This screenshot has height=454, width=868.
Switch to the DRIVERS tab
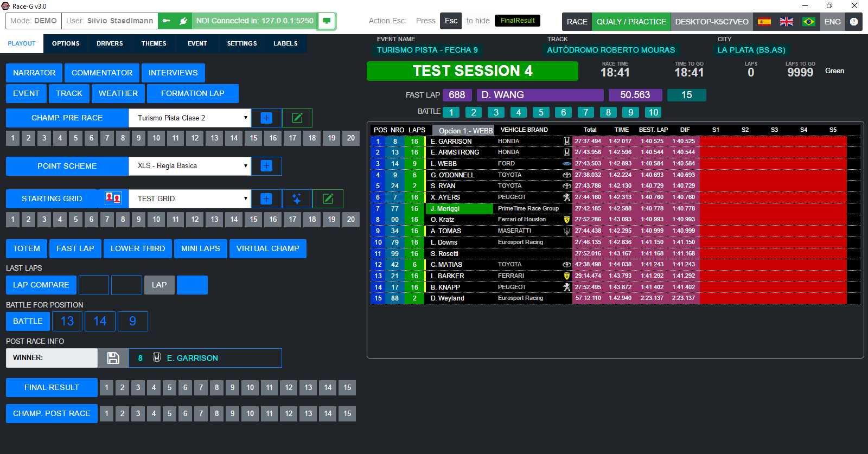(110, 43)
